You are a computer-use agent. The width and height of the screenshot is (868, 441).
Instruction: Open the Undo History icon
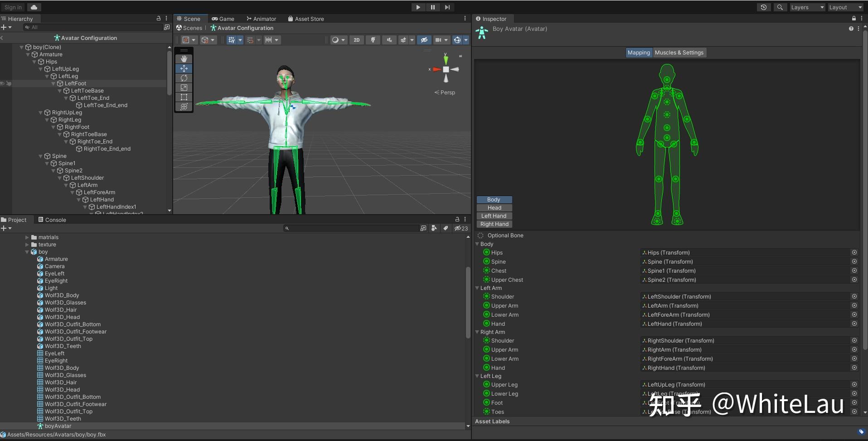click(764, 7)
